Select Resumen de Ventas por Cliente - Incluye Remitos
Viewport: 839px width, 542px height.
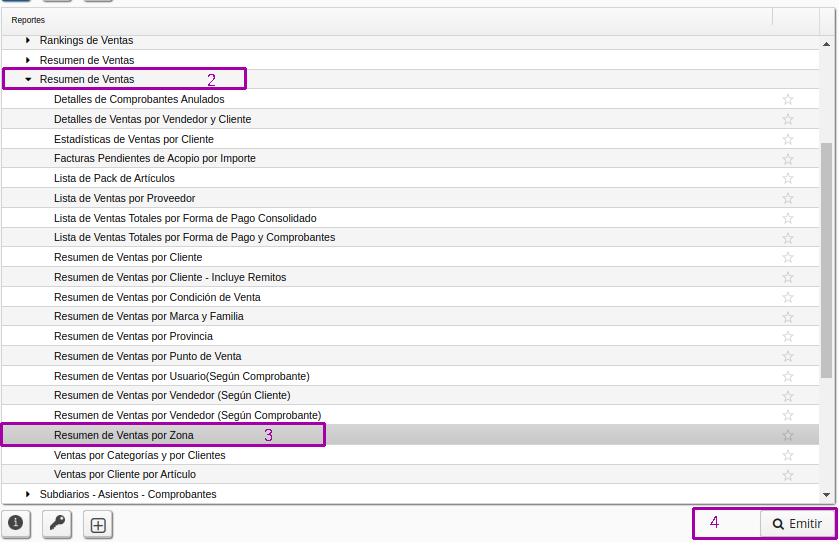410,277
